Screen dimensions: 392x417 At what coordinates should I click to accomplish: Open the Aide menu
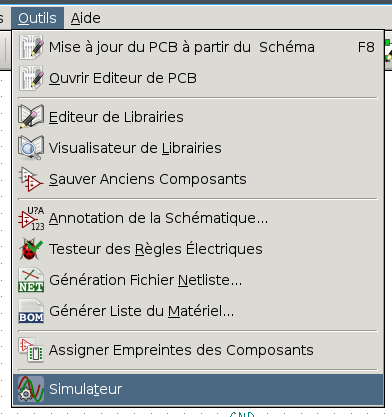click(x=85, y=18)
